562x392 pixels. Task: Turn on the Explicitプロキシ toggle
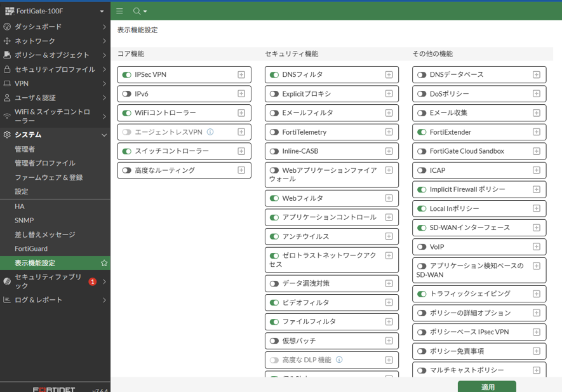coord(274,93)
